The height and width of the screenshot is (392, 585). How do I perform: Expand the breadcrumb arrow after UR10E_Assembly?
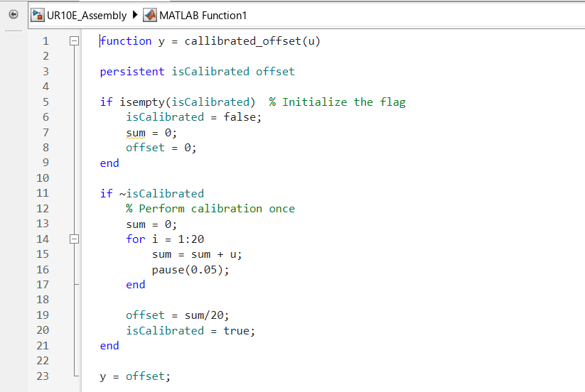coord(135,15)
